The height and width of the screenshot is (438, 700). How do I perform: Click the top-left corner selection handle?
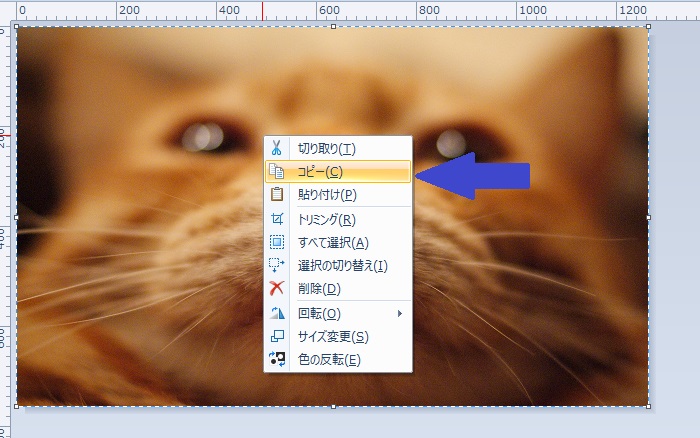(17, 27)
